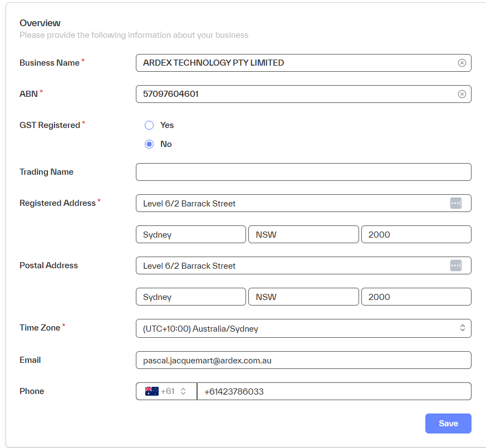Viewport: 486px width, 448px height.
Task: Edit the Postal Address street field
Action: click(x=289, y=265)
